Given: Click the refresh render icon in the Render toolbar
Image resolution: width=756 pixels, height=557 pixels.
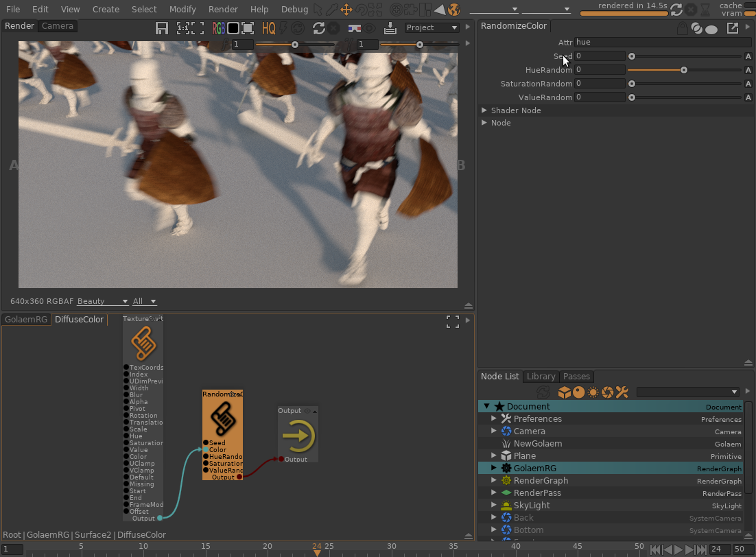Looking at the screenshot, I should (318, 28).
